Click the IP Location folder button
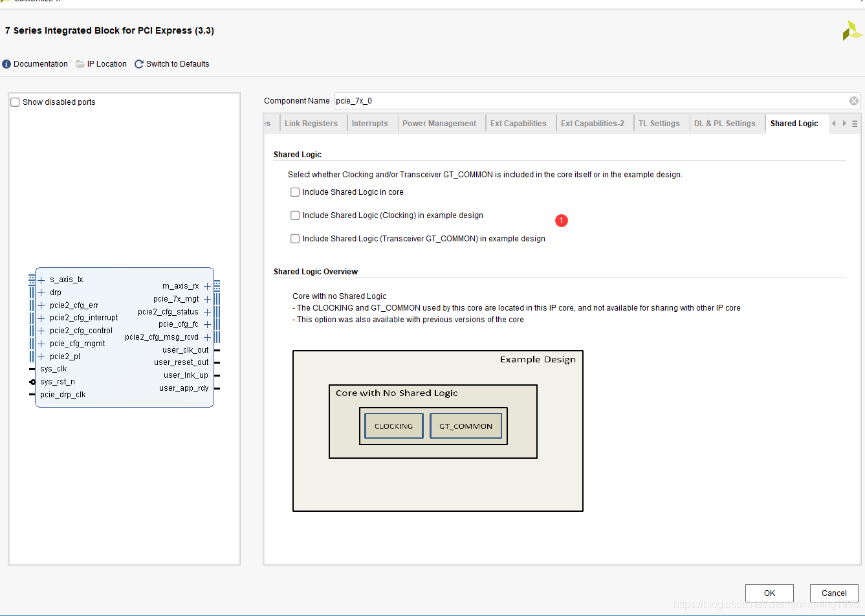Image resolution: width=865 pixels, height=616 pixels. (x=101, y=64)
